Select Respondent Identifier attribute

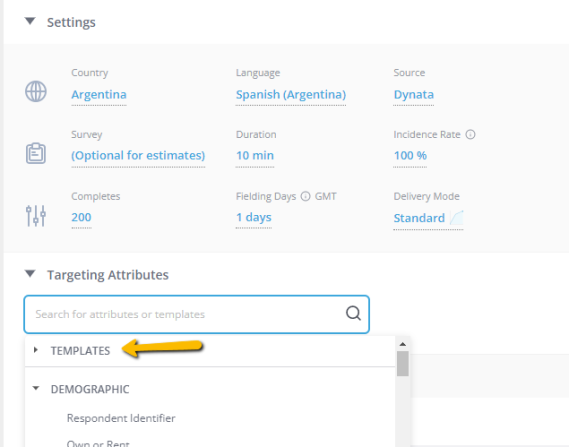[x=121, y=418]
